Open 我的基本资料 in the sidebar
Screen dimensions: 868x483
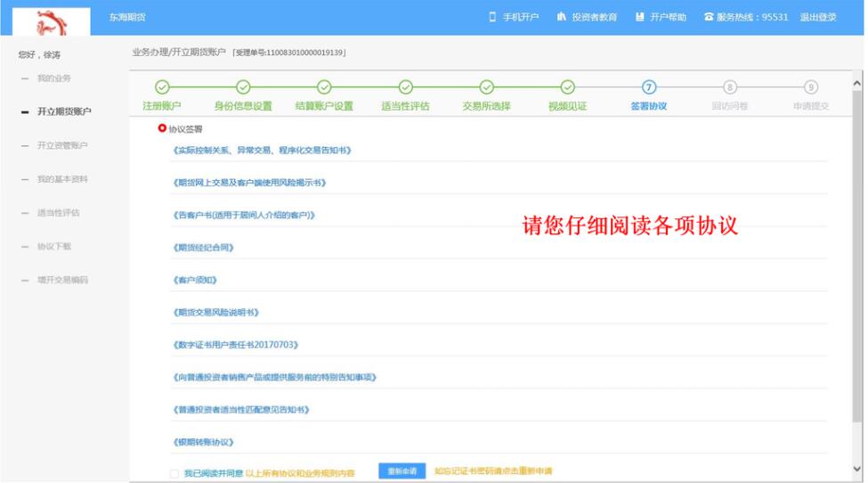click(x=62, y=180)
